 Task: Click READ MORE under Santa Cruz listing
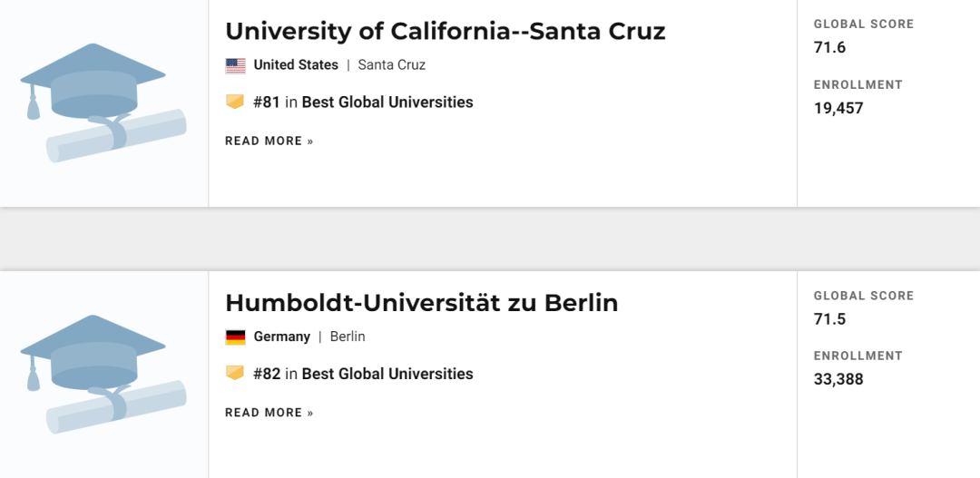(269, 141)
